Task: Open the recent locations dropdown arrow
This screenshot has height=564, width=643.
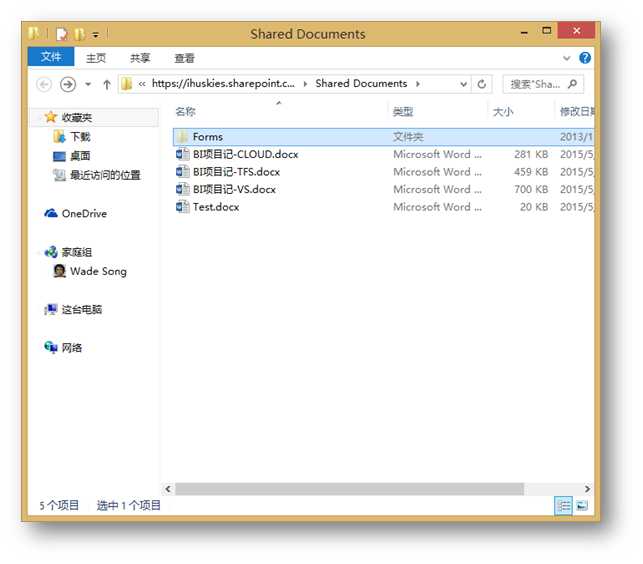Action: 88,84
